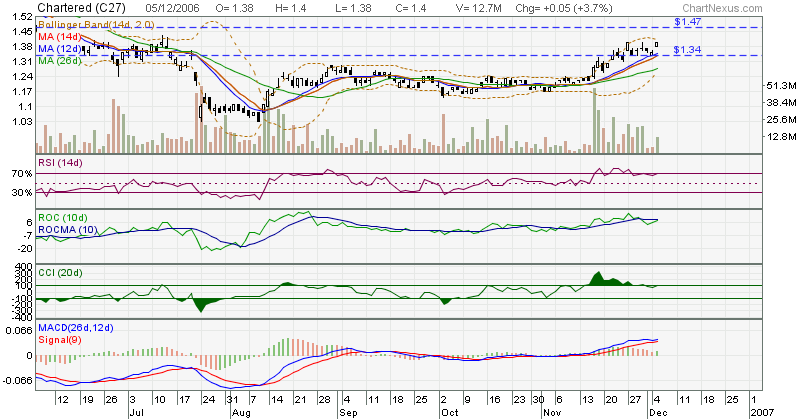The image size is (800, 419).
Task: Click the 25.6M volume axis label
Action: click(781, 120)
